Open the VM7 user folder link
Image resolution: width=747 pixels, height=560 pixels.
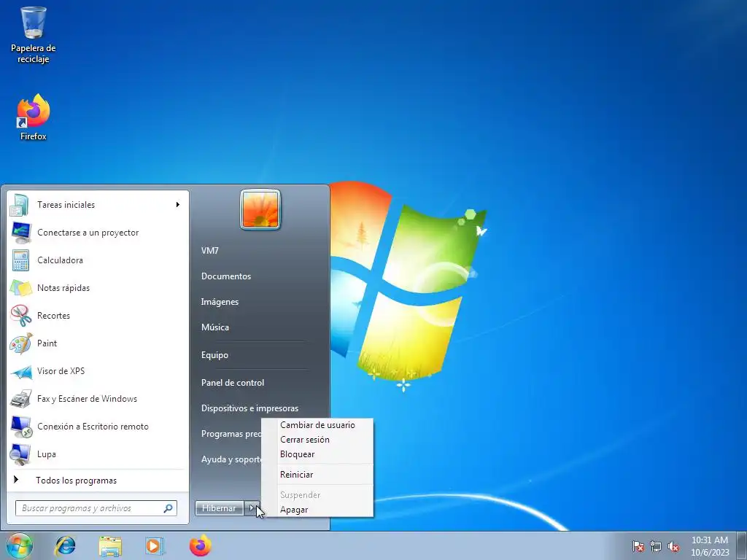(209, 251)
